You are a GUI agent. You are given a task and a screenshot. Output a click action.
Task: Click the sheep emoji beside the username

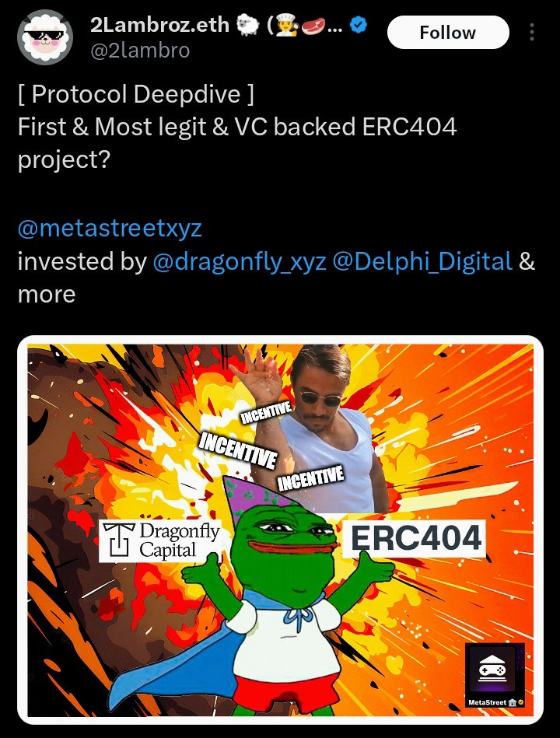[x=247, y=26]
